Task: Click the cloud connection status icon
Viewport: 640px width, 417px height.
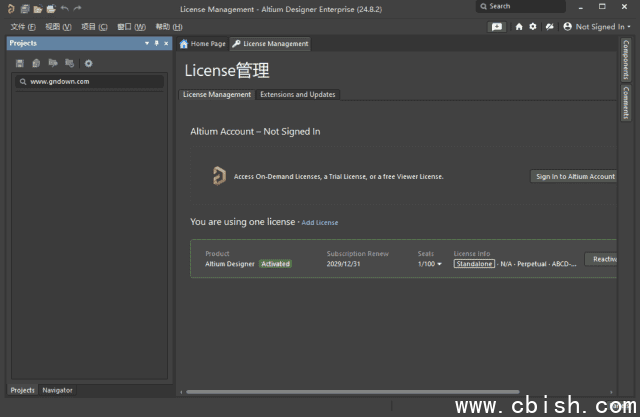Action: click(x=548, y=27)
